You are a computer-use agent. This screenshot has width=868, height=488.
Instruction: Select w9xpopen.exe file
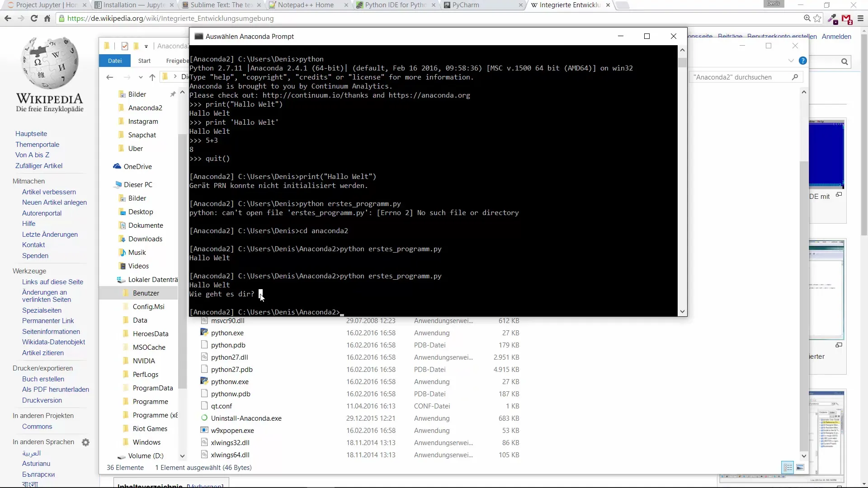(x=232, y=431)
